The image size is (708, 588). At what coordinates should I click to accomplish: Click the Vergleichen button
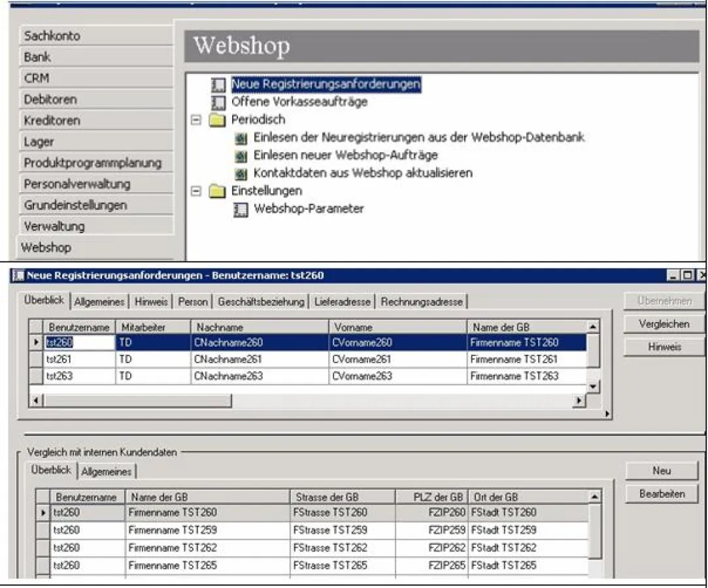coord(663,323)
